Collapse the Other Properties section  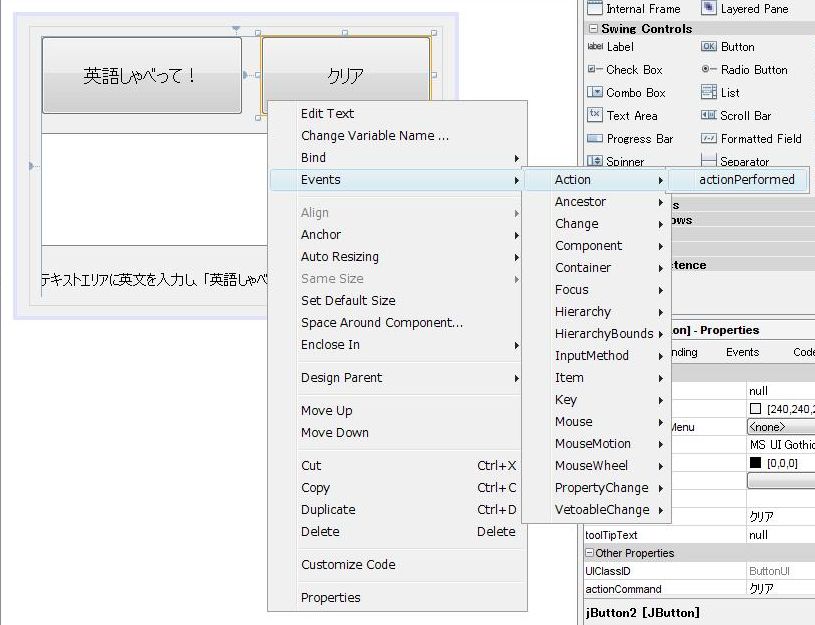click(x=590, y=553)
